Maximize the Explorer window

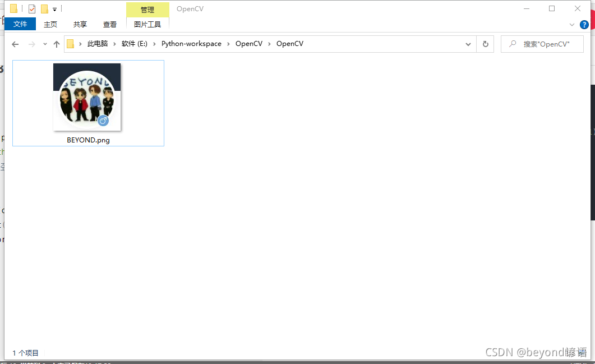pos(552,9)
